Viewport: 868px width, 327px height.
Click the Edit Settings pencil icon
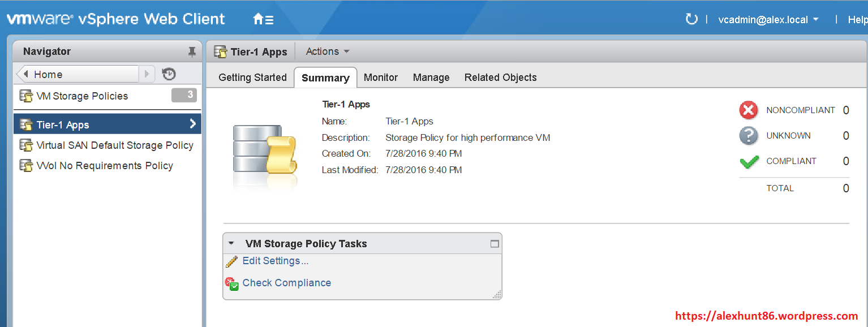tap(231, 261)
